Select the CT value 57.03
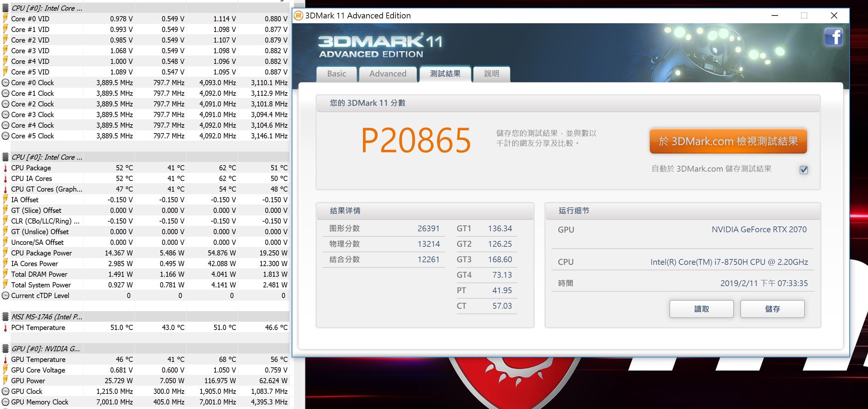The height and width of the screenshot is (409, 868). [x=502, y=306]
